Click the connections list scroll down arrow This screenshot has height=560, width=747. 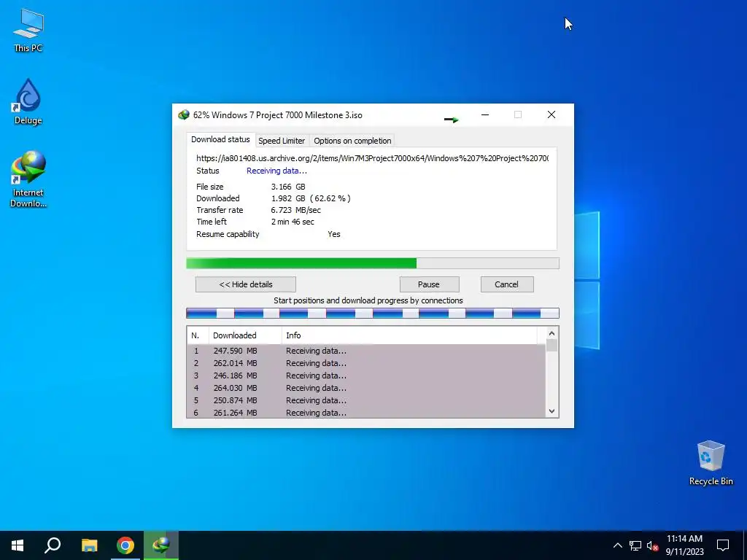[x=551, y=411]
